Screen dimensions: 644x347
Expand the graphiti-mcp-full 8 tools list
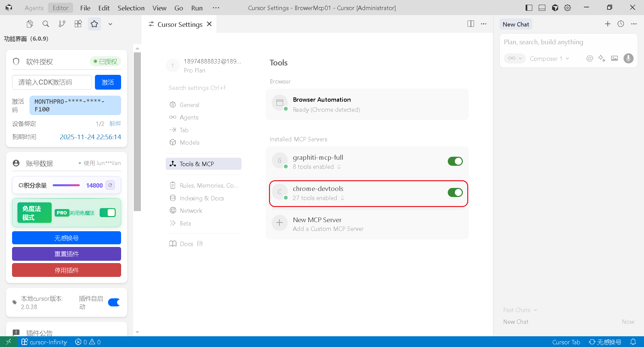tap(339, 167)
